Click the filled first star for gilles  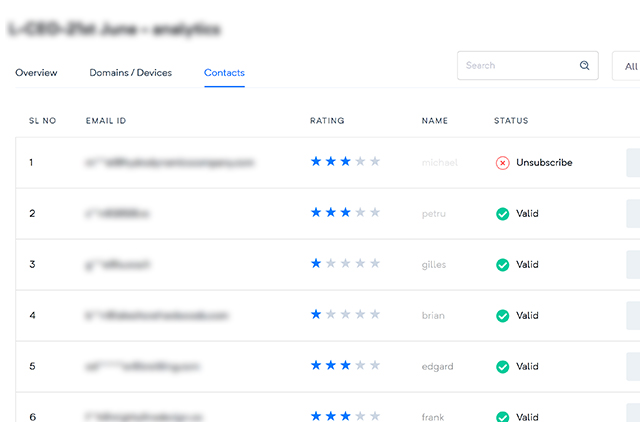click(316, 263)
